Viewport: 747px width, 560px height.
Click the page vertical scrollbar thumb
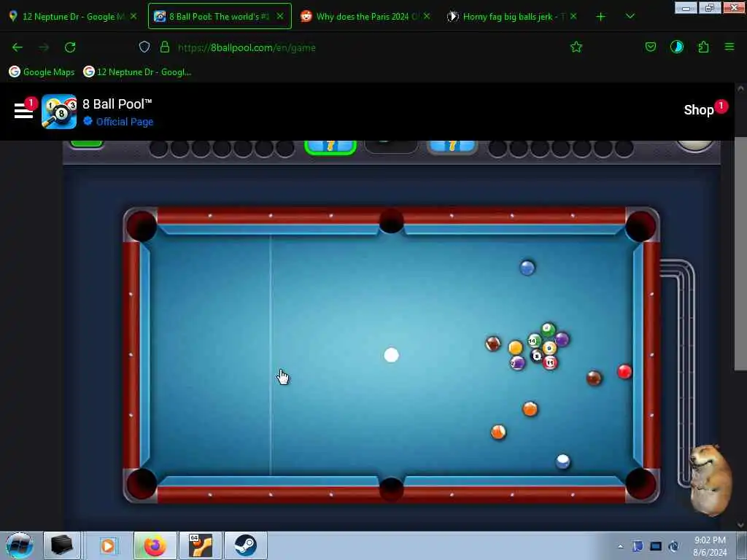740,254
